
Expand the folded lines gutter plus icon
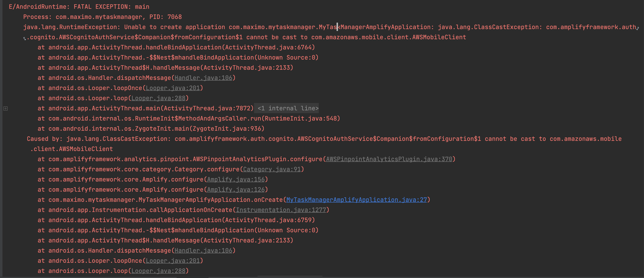click(x=6, y=108)
